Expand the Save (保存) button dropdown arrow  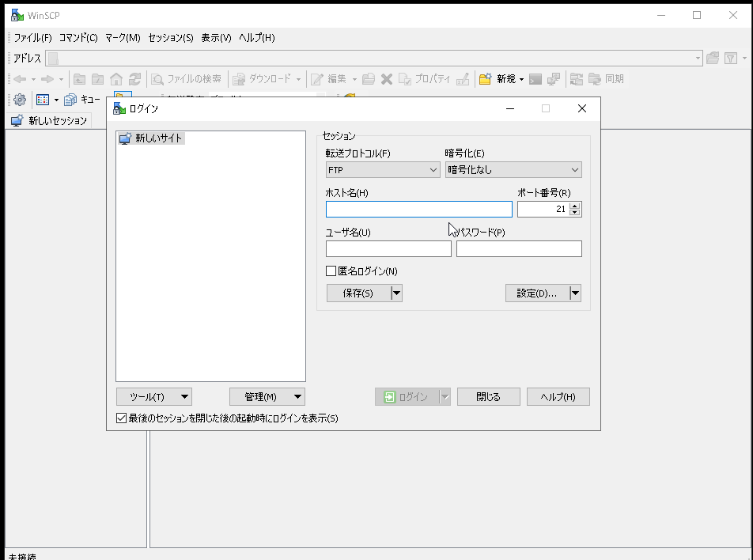pyautogui.click(x=397, y=293)
